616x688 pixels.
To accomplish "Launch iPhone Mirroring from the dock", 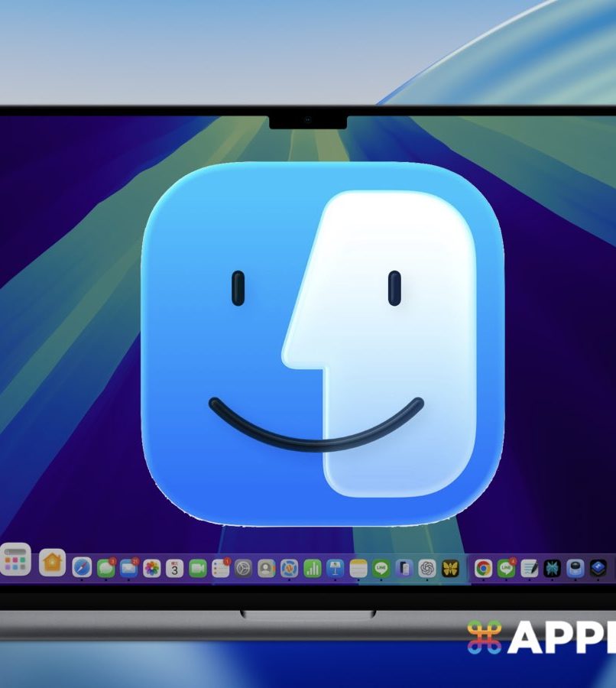I will pyautogui.click(x=404, y=568).
